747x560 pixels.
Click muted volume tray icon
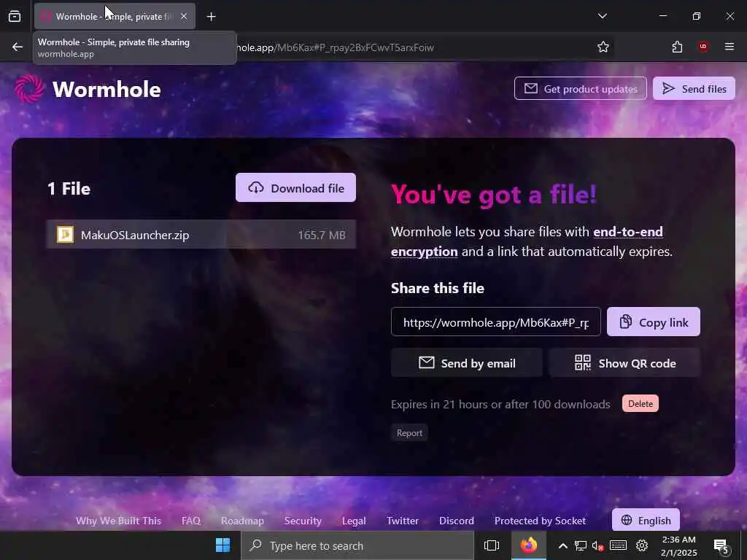tap(598, 545)
